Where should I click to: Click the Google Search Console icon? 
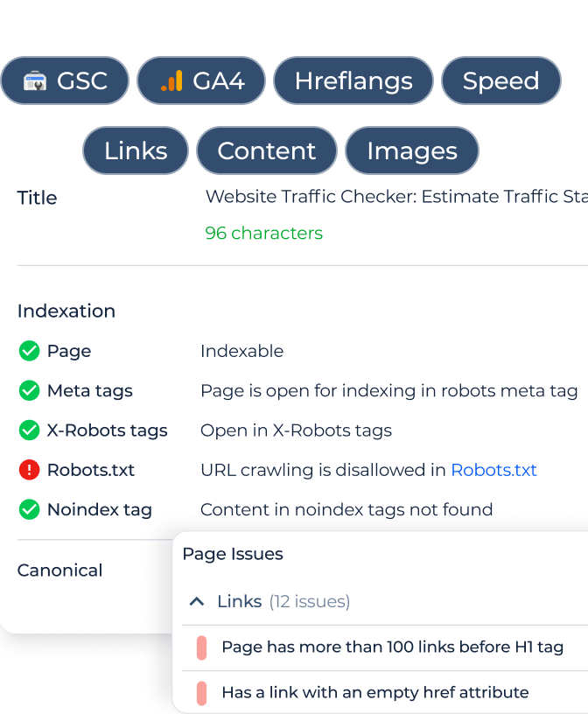pyautogui.click(x=34, y=81)
